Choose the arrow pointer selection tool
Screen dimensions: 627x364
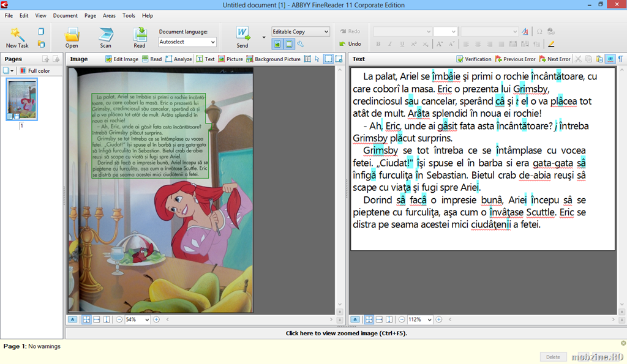tap(317, 59)
